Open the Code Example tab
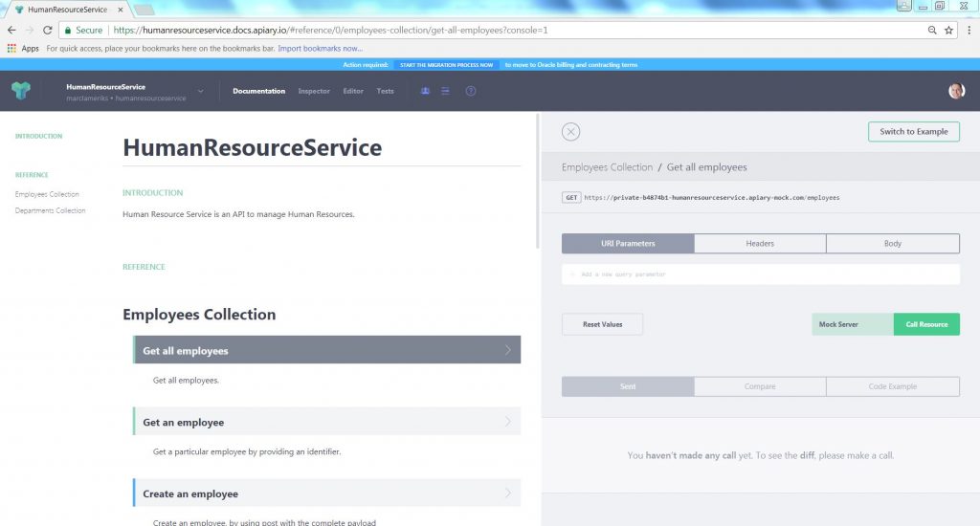The image size is (980, 526). pyautogui.click(x=892, y=386)
